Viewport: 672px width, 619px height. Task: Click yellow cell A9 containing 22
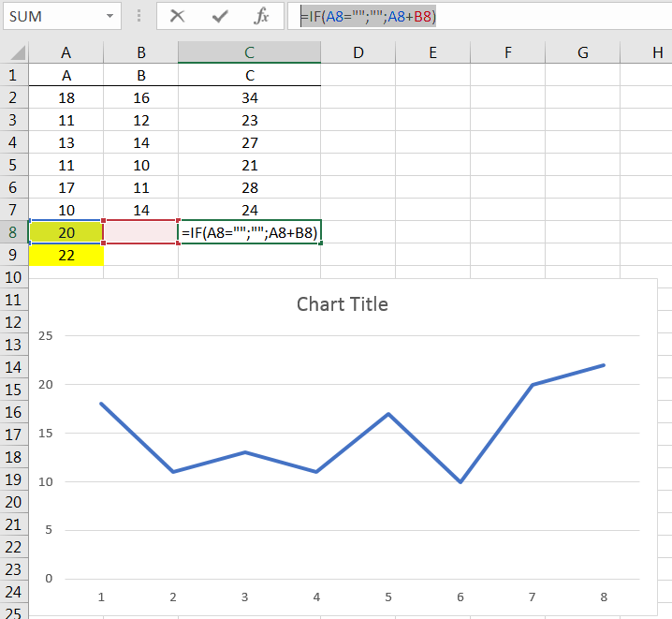pyautogui.click(x=66, y=255)
